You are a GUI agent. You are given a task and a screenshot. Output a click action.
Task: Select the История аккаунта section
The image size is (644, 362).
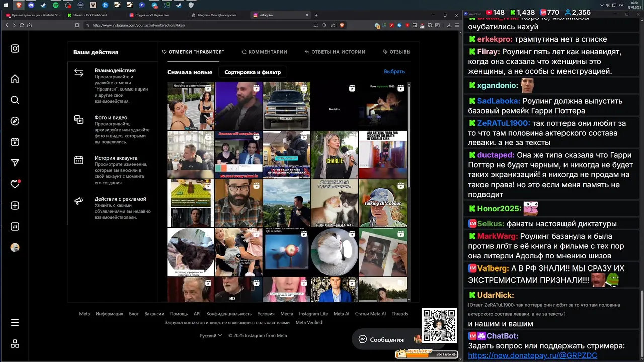[x=113, y=171]
